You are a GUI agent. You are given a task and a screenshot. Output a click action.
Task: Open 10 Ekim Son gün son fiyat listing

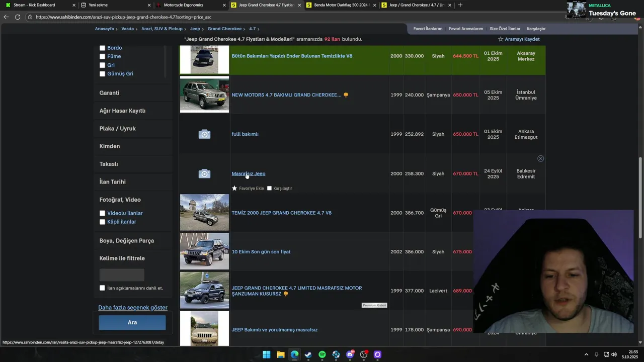pyautogui.click(x=261, y=251)
